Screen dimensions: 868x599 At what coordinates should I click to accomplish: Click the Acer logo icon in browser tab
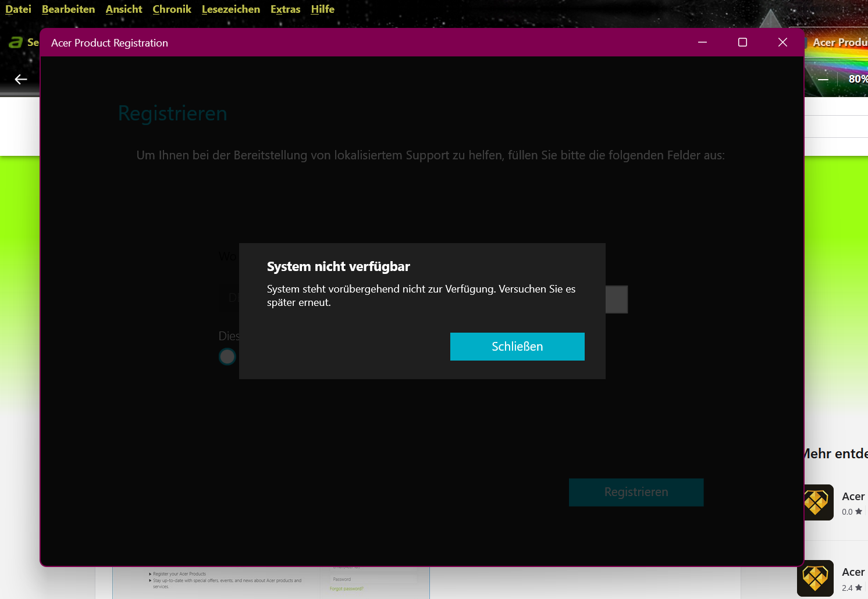coord(16,42)
